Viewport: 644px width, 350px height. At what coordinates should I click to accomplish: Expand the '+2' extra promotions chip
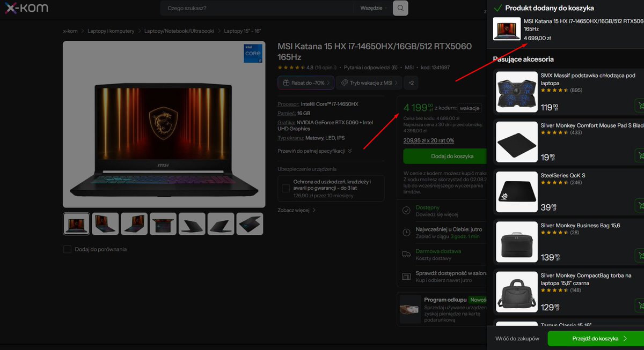tap(411, 83)
